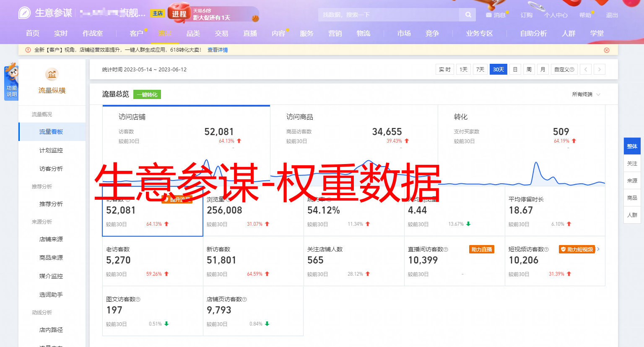Click help icon next to 店铺页访客数
The width and height of the screenshot is (644, 347).
pos(244,300)
